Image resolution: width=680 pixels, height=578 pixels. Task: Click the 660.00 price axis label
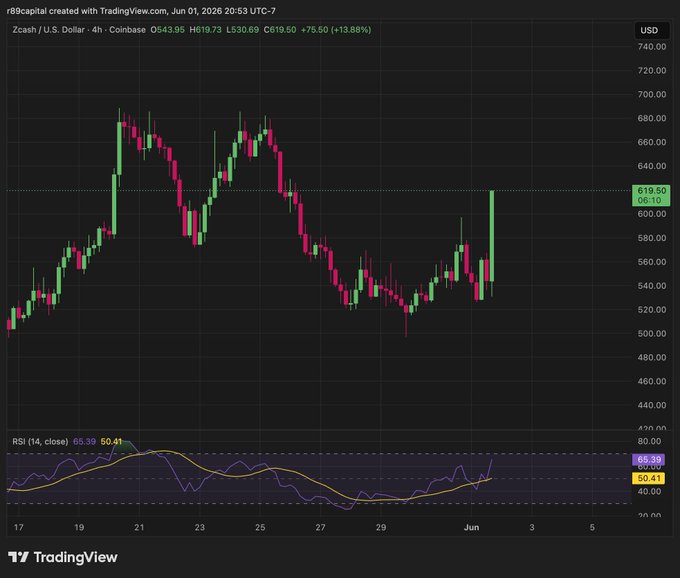(652, 142)
